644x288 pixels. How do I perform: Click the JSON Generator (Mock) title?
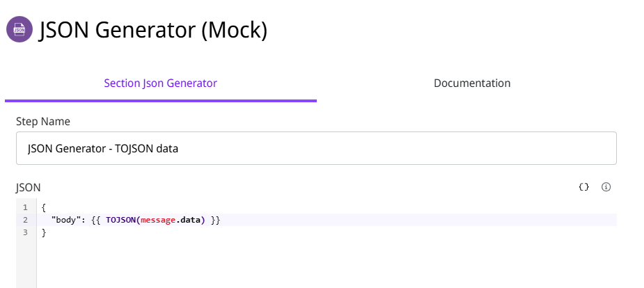coord(153,30)
